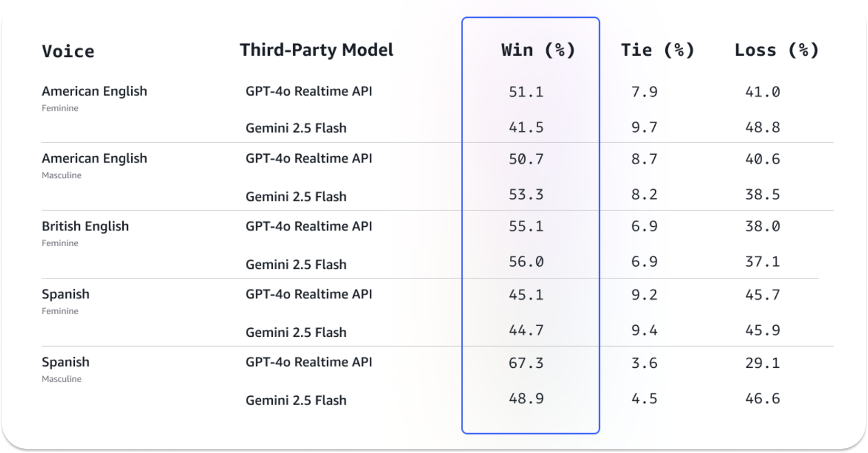Click the 29.1 loss percentage value

[762, 363]
